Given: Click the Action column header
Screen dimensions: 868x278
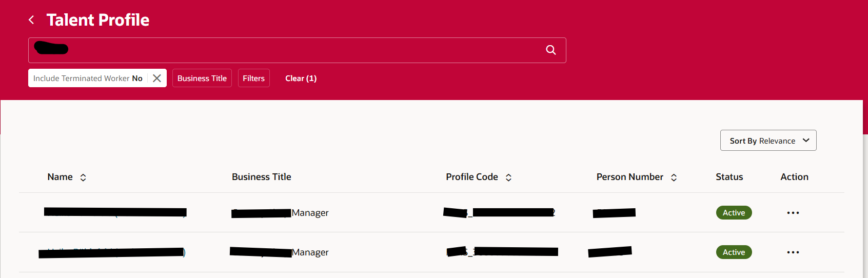Looking at the screenshot, I should (x=795, y=177).
